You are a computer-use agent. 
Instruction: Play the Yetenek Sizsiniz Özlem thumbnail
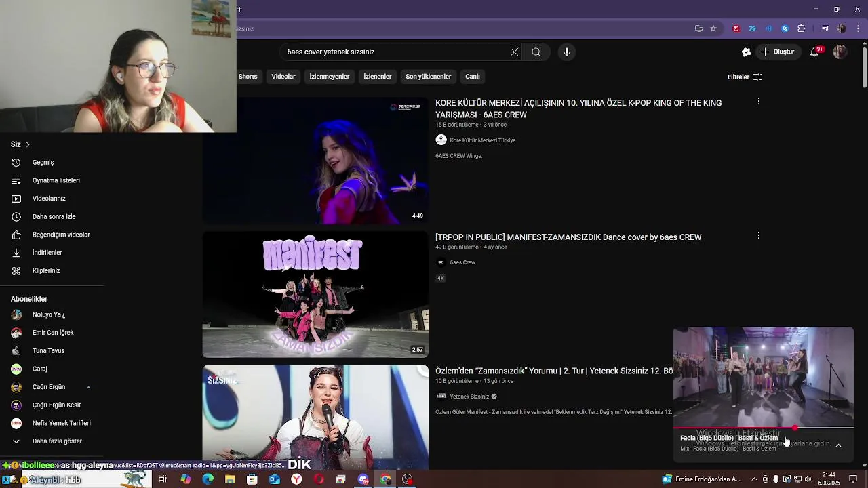(x=315, y=418)
